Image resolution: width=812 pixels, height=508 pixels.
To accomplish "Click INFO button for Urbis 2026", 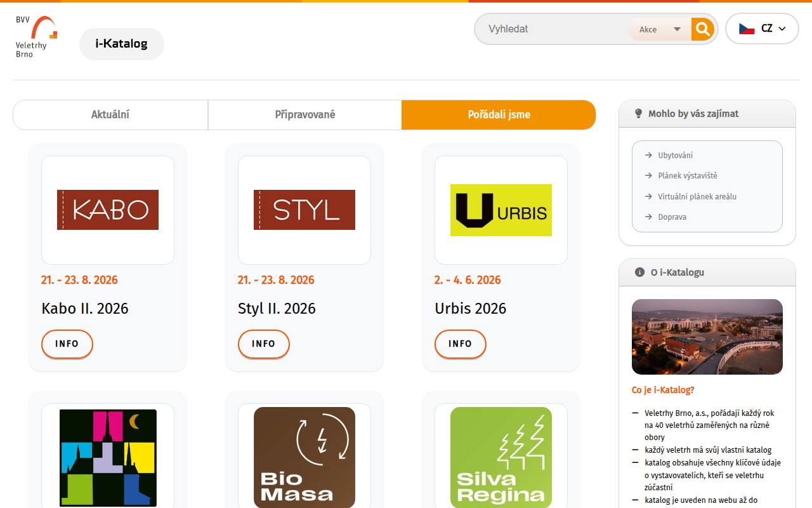I will (461, 344).
